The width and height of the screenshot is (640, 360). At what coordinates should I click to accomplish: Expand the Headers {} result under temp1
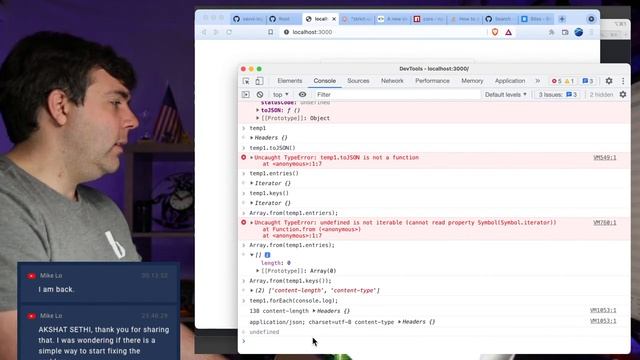(251, 138)
